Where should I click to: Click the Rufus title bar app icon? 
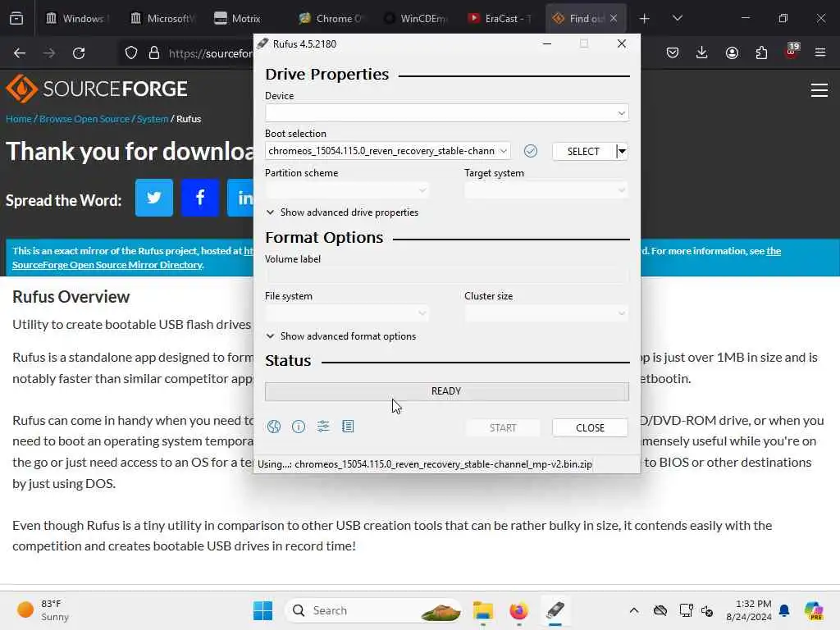coord(262,44)
